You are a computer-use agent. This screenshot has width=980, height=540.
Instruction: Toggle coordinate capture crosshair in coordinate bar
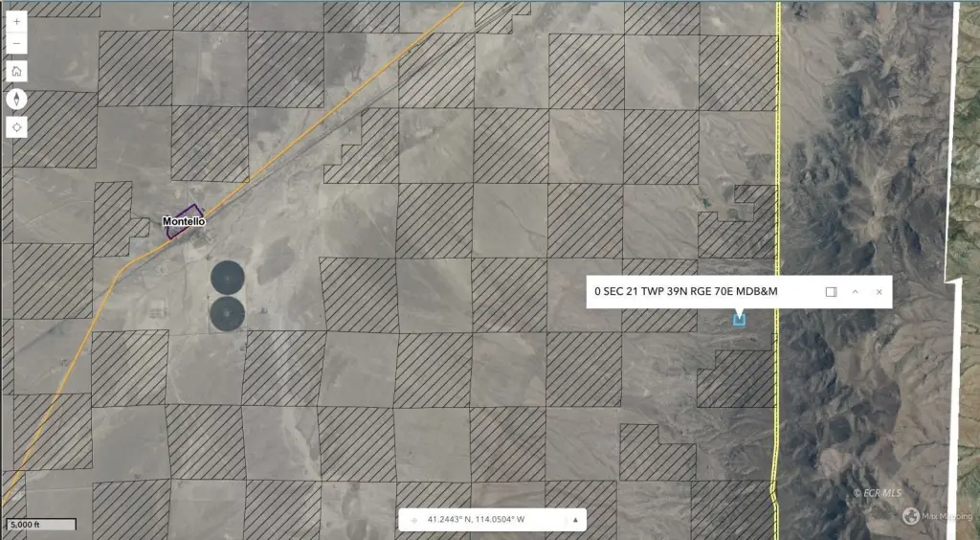click(413, 519)
